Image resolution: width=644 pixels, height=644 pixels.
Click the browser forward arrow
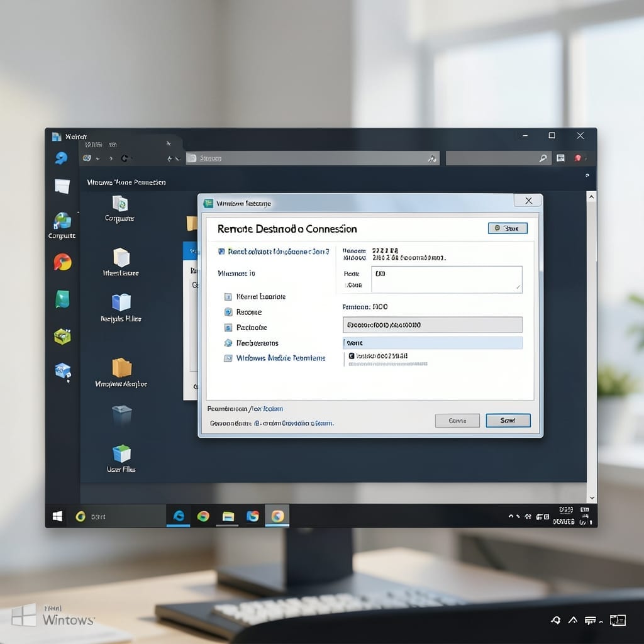(x=111, y=158)
